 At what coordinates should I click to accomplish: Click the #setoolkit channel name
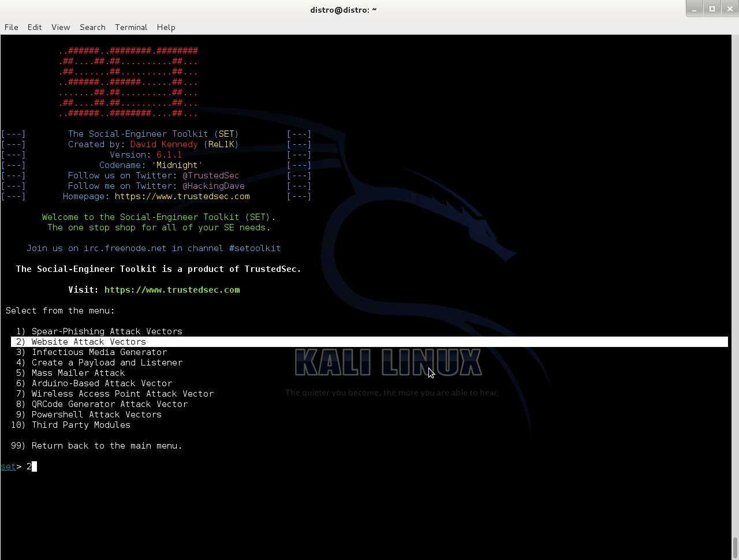coord(255,248)
